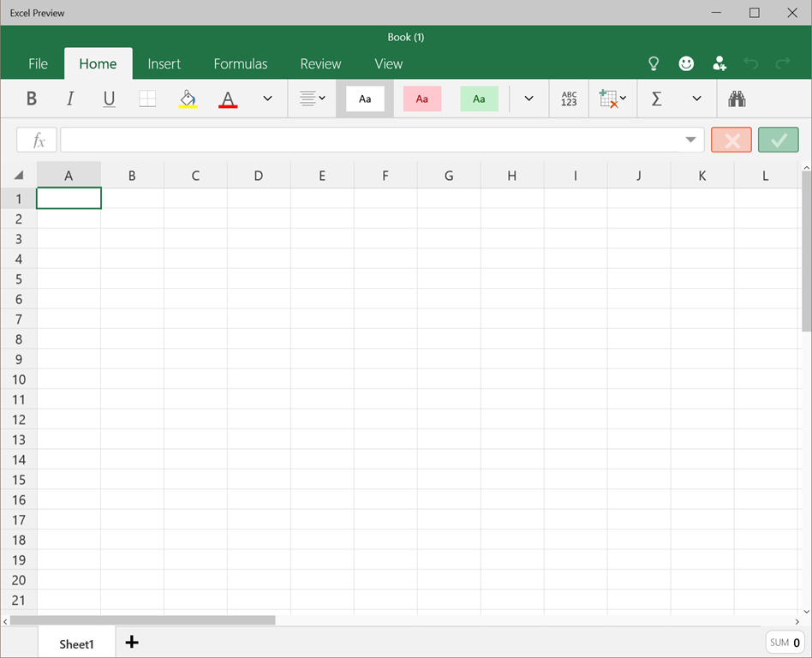Click the vertical scrollbar thumb
This screenshot has width=812, height=658.
(x=806, y=251)
